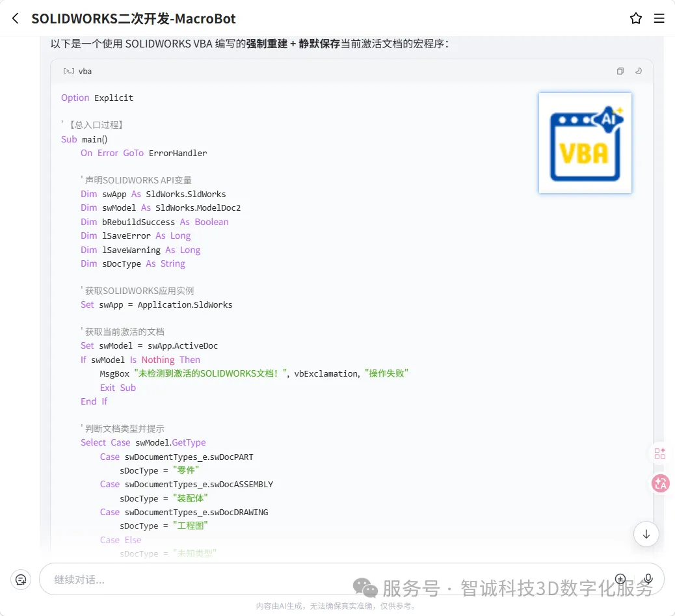675x616 pixels.
Task: Click "Dim lSaveError As Long"
Action: [136, 236]
